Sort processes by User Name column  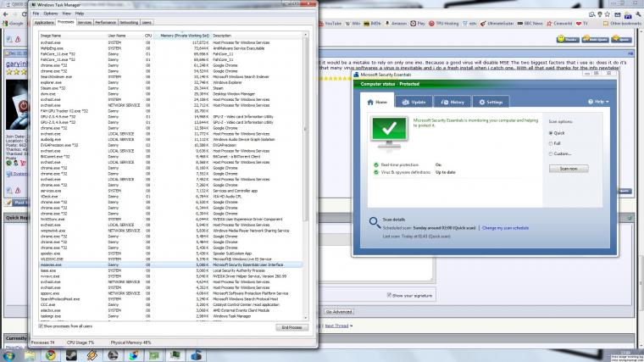click(125, 36)
